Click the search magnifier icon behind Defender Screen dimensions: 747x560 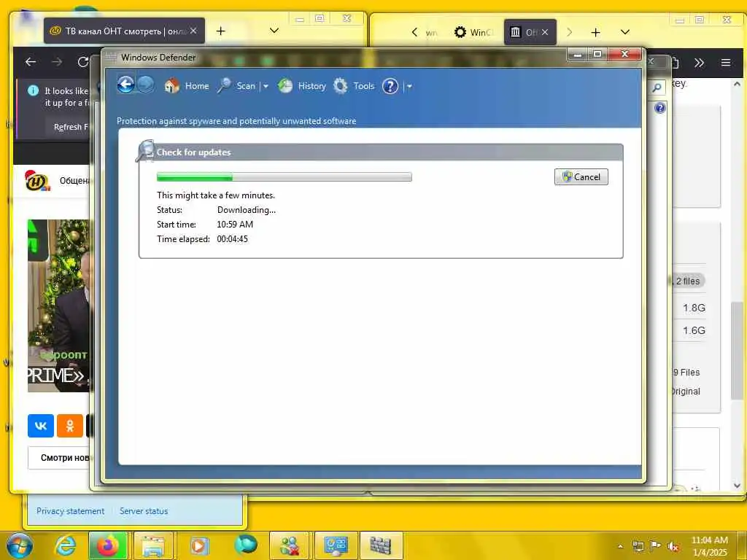click(657, 87)
